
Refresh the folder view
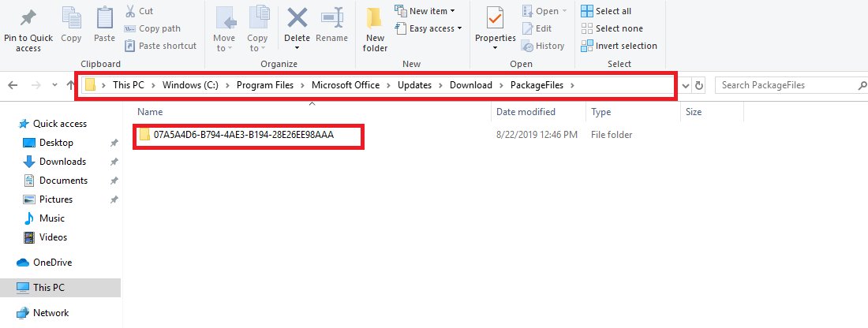pyautogui.click(x=699, y=86)
